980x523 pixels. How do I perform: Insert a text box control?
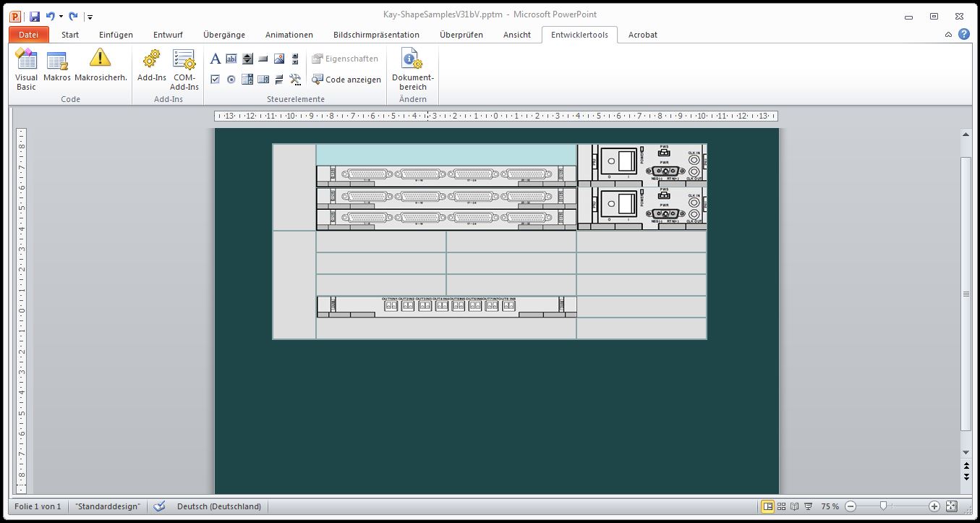231,59
